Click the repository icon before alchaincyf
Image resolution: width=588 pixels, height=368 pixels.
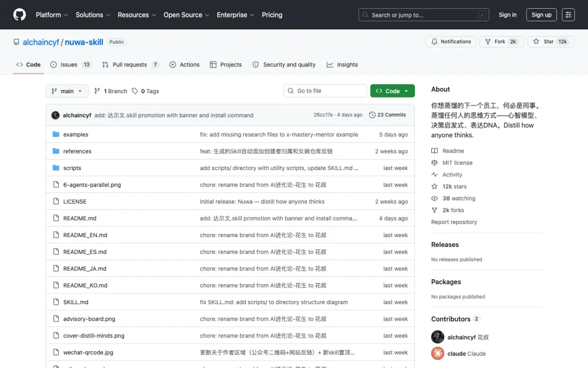(x=16, y=42)
